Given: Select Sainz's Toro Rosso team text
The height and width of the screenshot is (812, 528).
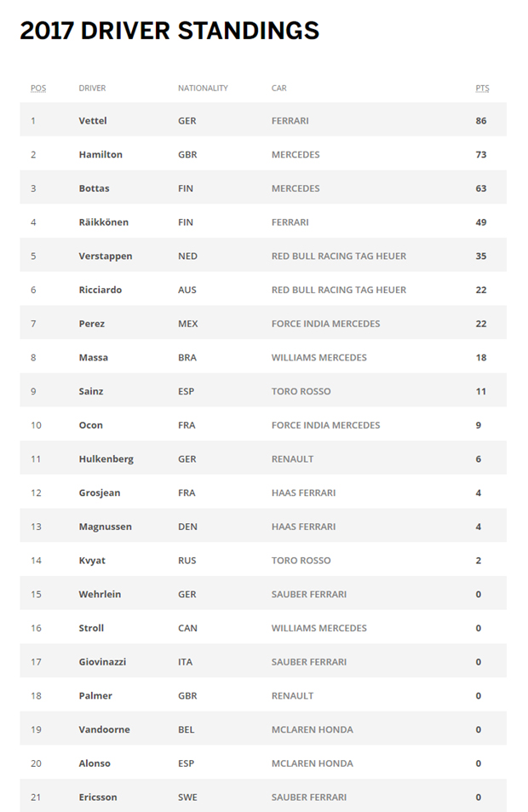Looking at the screenshot, I should click(x=301, y=391).
